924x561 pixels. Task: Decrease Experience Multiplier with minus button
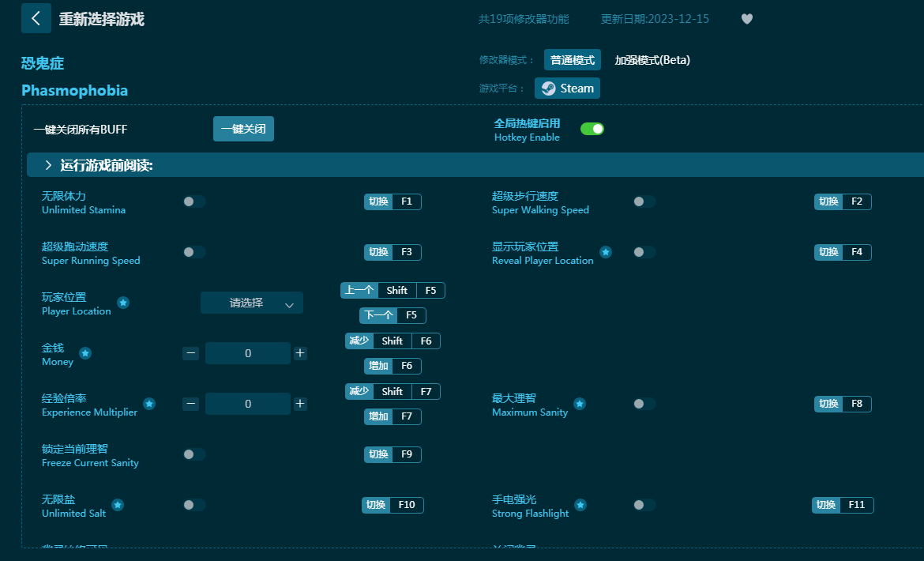click(x=190, y=405)
